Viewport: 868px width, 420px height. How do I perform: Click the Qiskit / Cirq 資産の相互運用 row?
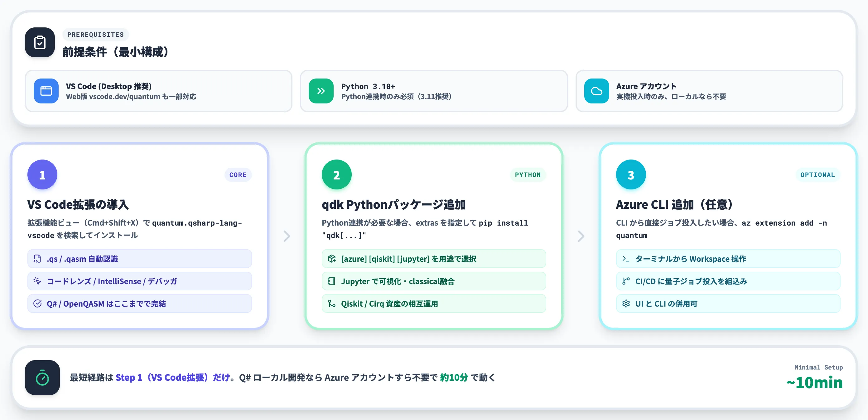tap(434, 303)
